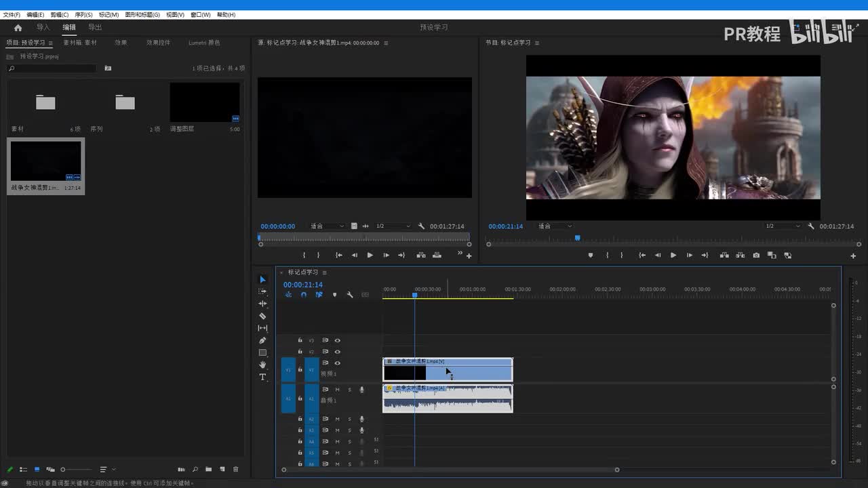Select the Hand tool
The image size is (868, 488).
point(262,365)
